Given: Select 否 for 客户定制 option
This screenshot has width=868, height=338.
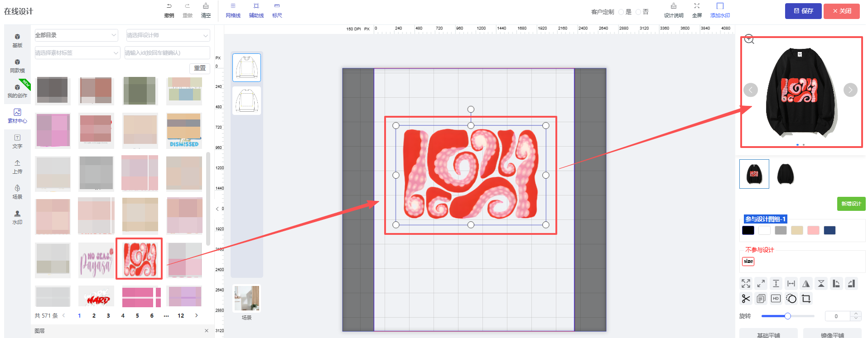Looking at the screenshot, I should click(638, 12).
